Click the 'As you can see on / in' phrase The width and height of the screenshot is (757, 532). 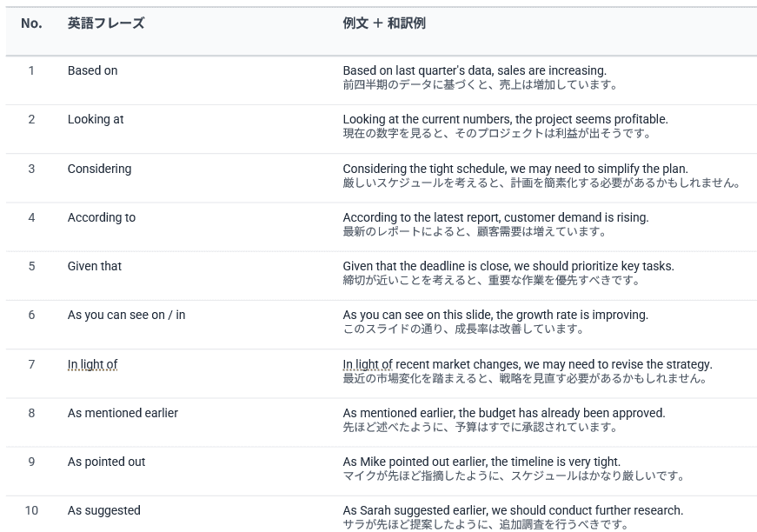click(x=126, y=315)
